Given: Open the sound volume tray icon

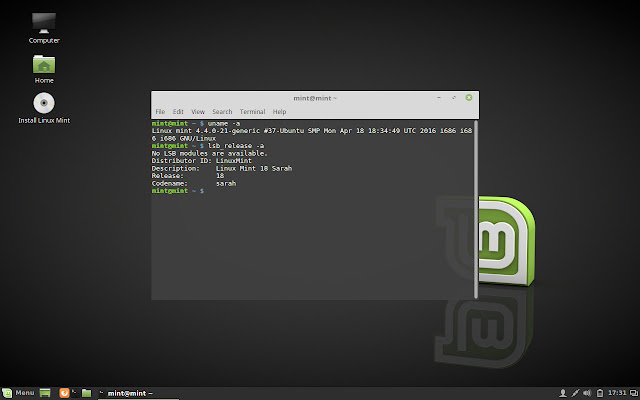Looking at the screenshot, I should point(587,393).
